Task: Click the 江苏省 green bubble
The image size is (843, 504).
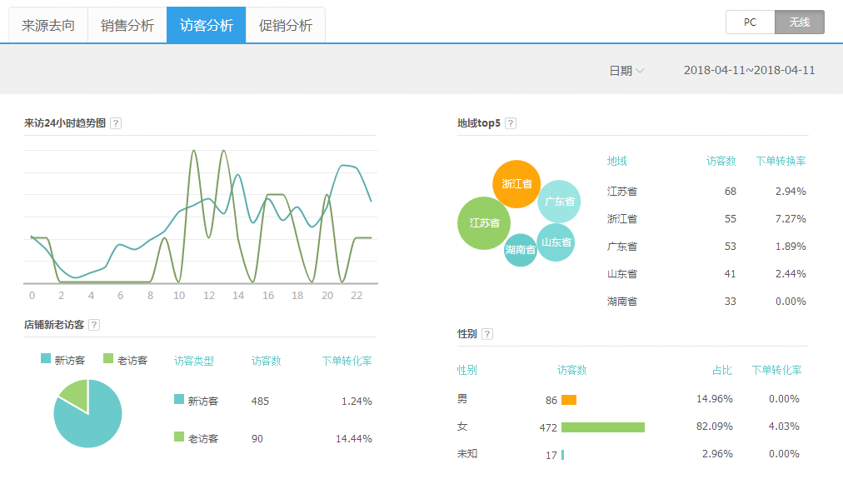Action: 484,223
